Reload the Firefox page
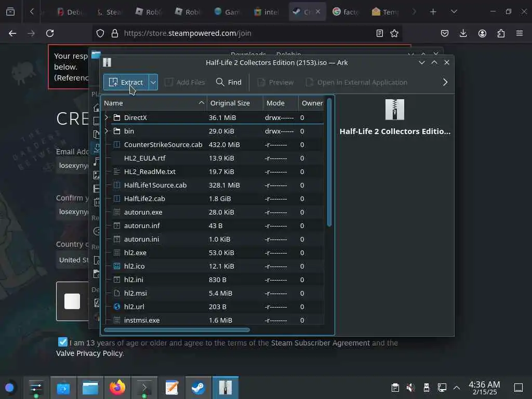The width and height of the screenshot is (532, 399). (50, 33)
